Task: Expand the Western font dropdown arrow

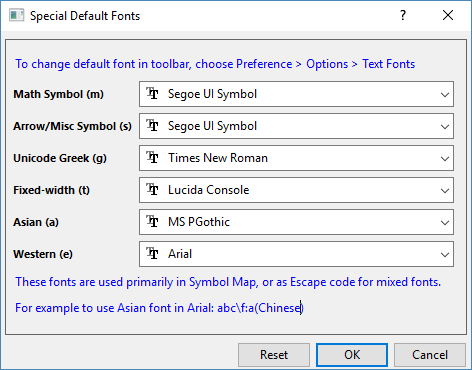Action: pos(445,255)
